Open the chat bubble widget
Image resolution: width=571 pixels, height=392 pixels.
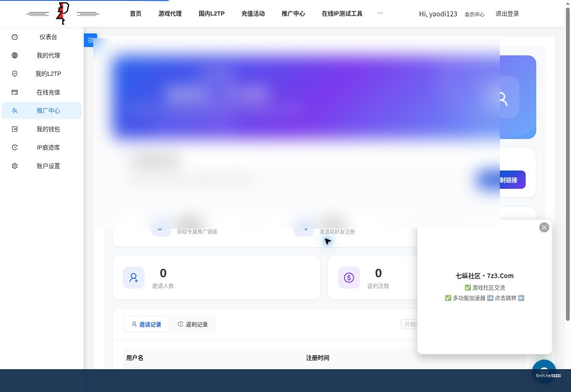pyautogui.click(x=544, y=371)
